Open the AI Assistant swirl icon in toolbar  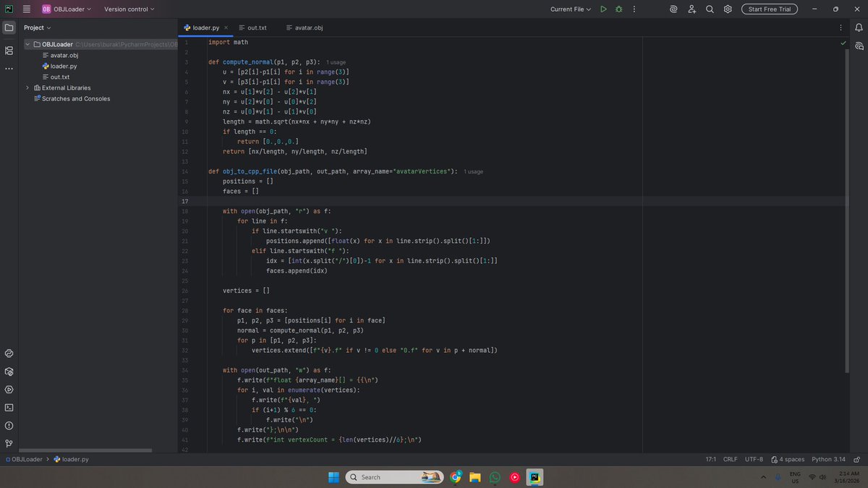673,9
